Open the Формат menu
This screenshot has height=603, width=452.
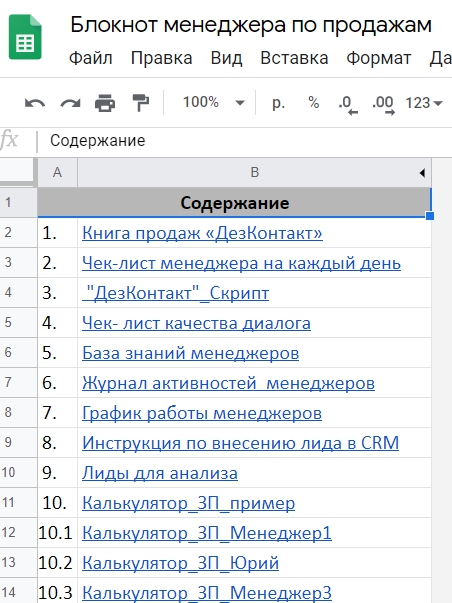[x=379, y=58]
